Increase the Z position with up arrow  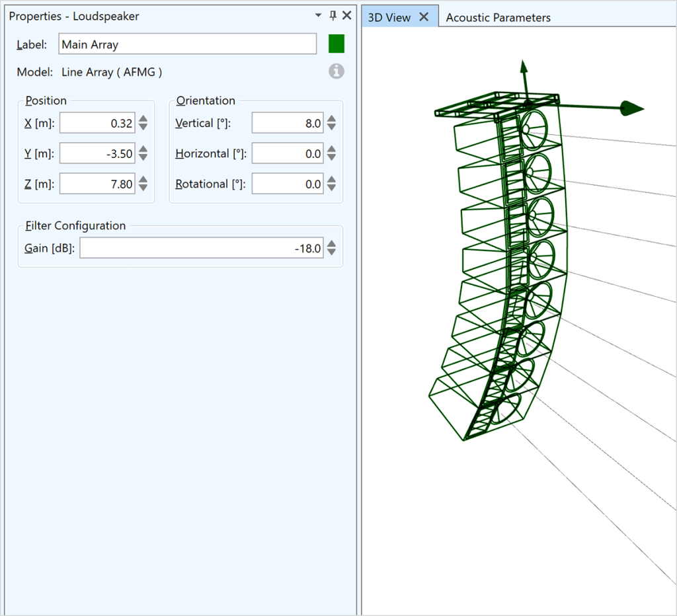143,180
